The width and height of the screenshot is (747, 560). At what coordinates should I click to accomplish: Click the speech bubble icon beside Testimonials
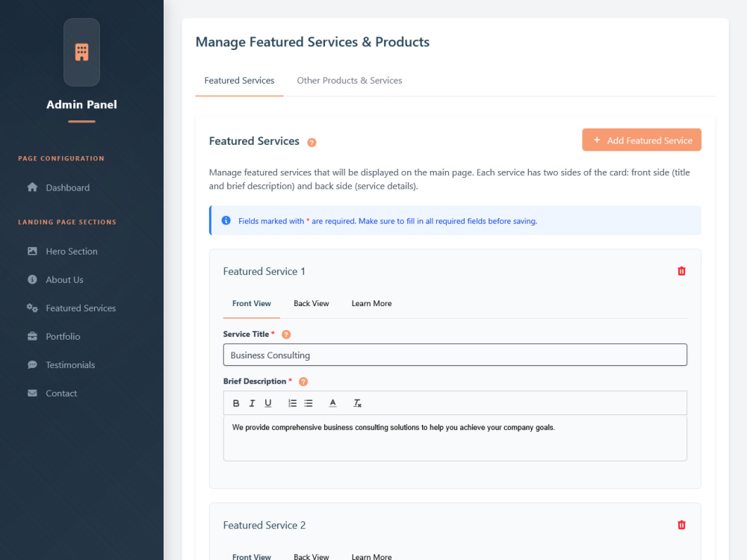tap(32, 365)
